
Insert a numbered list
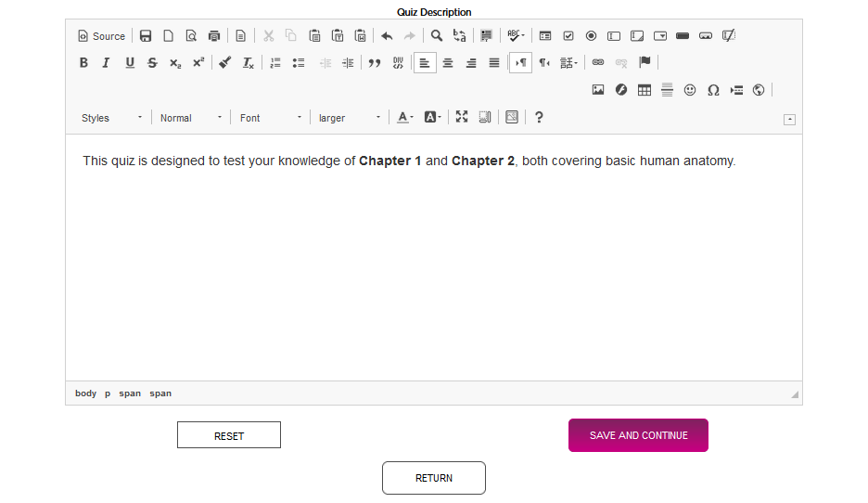[275, 62]
